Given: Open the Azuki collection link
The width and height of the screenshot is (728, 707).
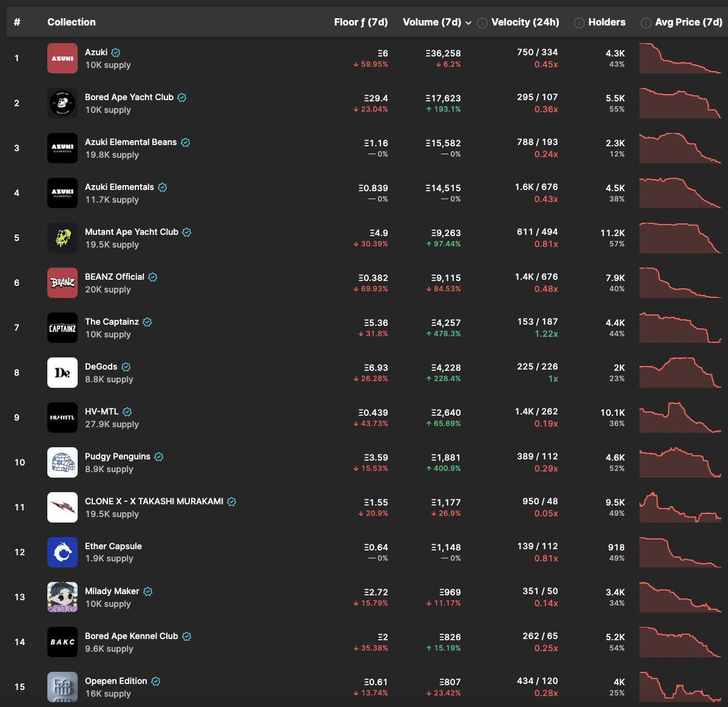Looking at the screenshot, I should pos(96,52).
